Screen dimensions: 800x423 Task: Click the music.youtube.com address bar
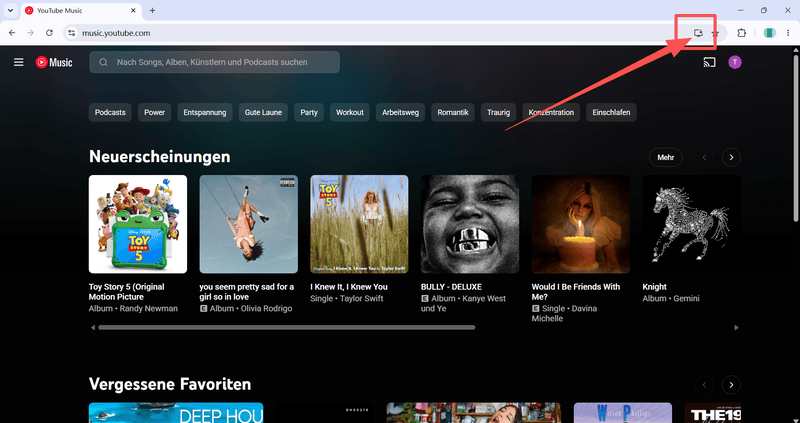(x=378, y=33)
